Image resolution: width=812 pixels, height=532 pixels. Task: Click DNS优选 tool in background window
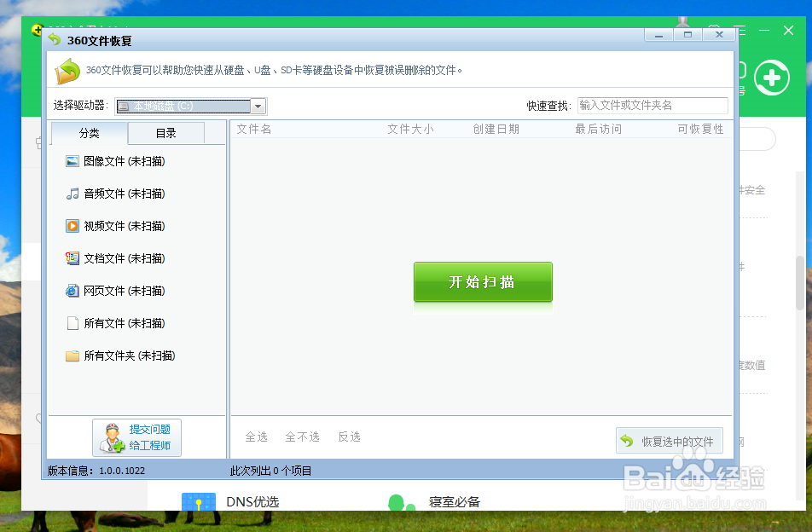click(x=252, y=501)
